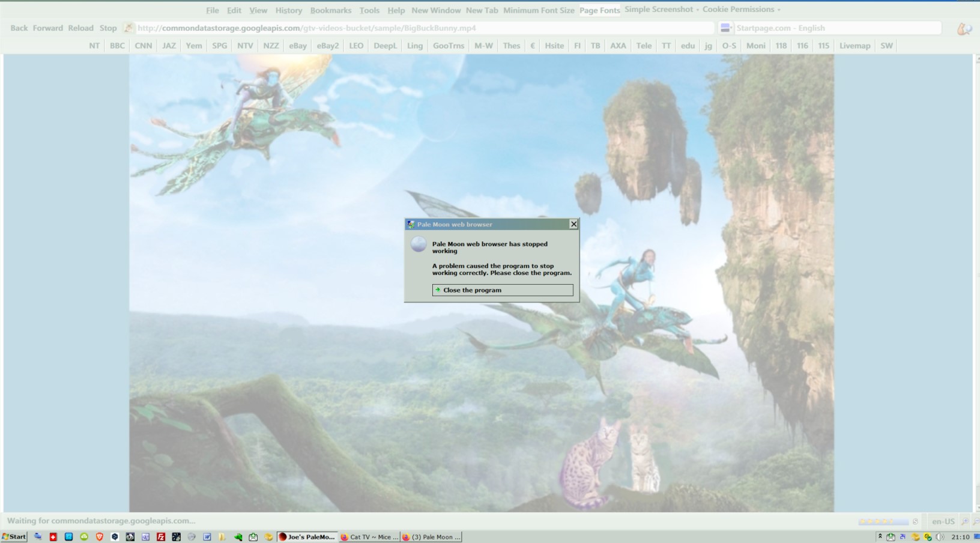
Task: Open the volume speaker tray icon
Action: coord(940,537)
